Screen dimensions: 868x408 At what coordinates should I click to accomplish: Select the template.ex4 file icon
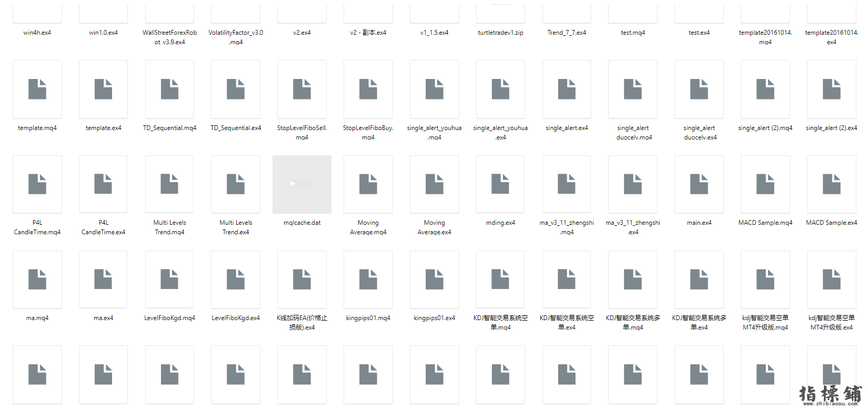pyautogui.click(x=104, y=89)
